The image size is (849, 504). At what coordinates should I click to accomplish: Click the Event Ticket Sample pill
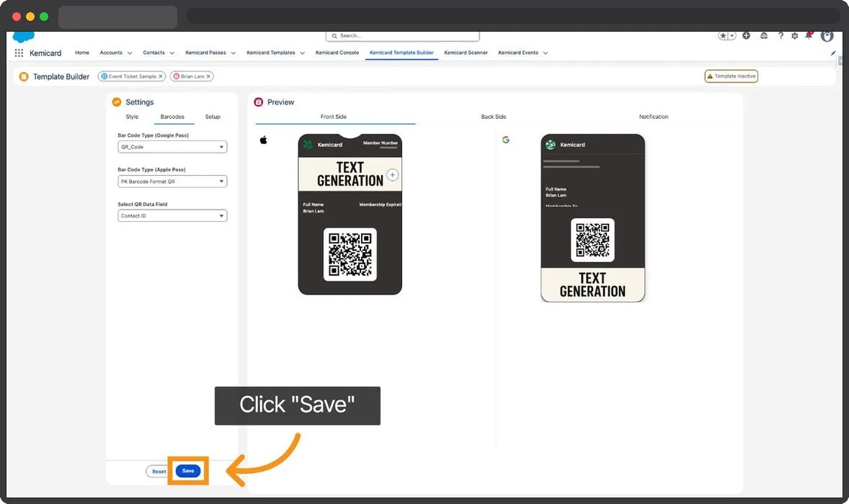click(x=132, y=76)
